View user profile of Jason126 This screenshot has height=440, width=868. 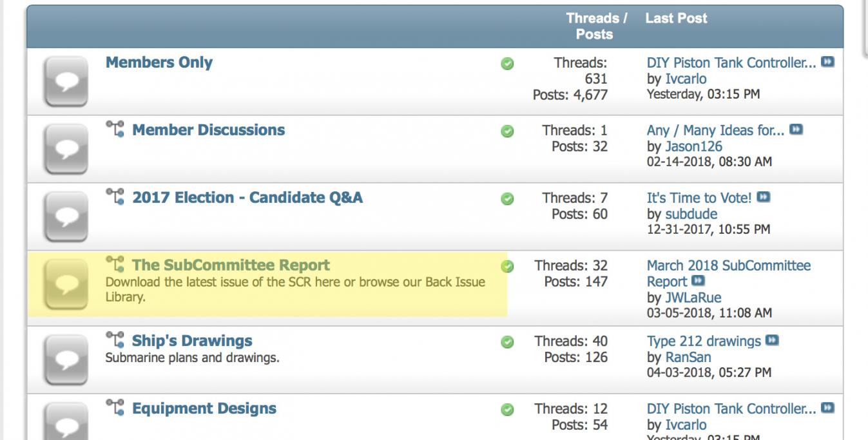click(x=693, y=146)
